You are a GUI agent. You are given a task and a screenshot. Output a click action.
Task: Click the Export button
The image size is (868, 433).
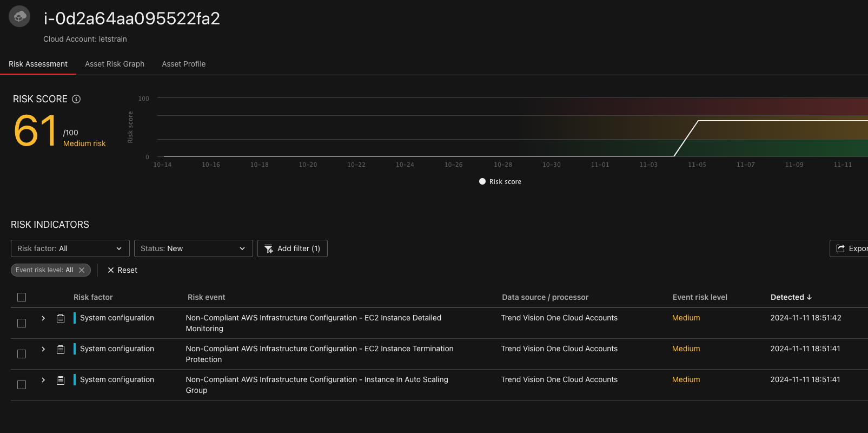[849, 248]
